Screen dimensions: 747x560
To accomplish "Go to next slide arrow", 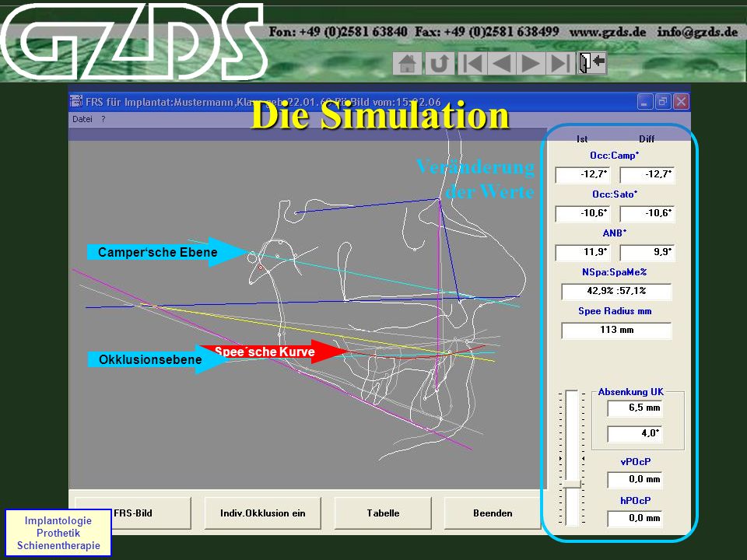I will (530, 63).
